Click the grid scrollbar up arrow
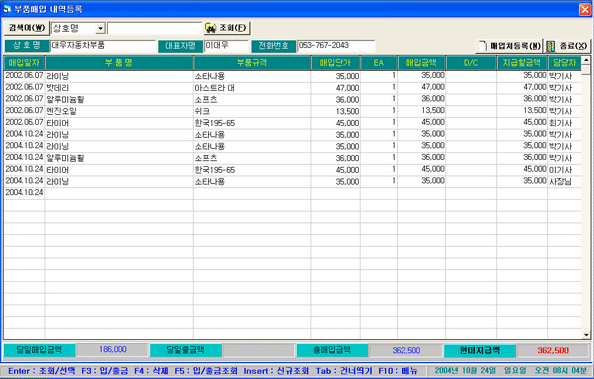 (x=586, y=60)
